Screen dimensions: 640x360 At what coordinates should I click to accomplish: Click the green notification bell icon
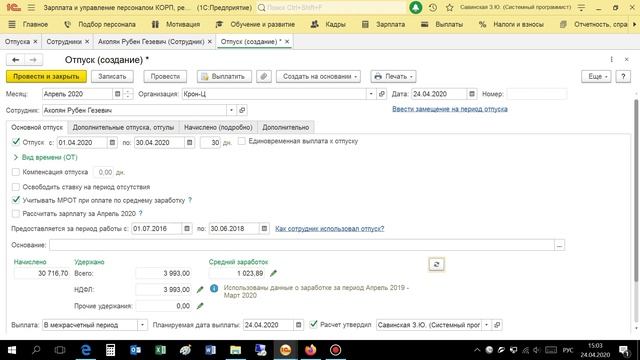416,7
